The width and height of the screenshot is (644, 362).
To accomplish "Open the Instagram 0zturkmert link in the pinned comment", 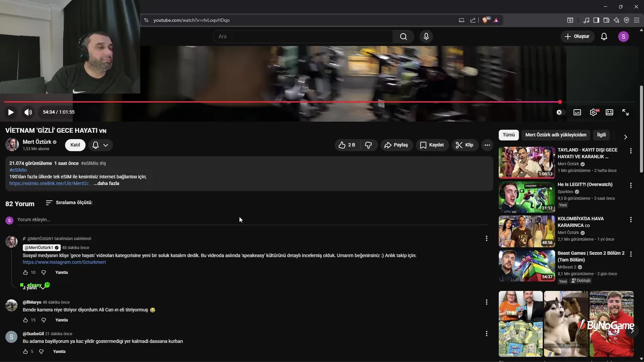I will tap(64, 262).
